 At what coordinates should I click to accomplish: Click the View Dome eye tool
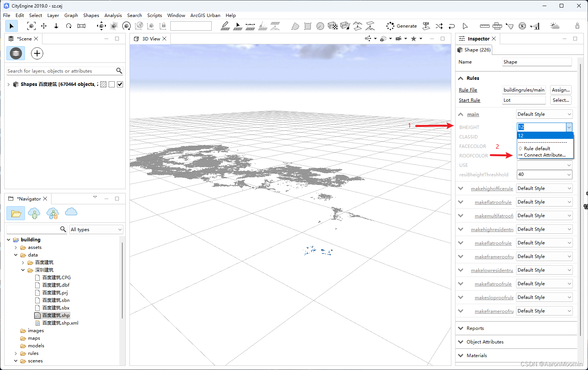coord(522,26)
